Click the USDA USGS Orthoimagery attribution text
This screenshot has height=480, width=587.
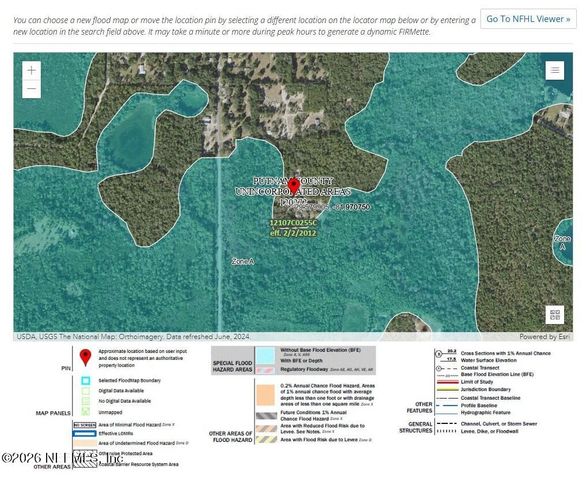click(x=133, y=337)
